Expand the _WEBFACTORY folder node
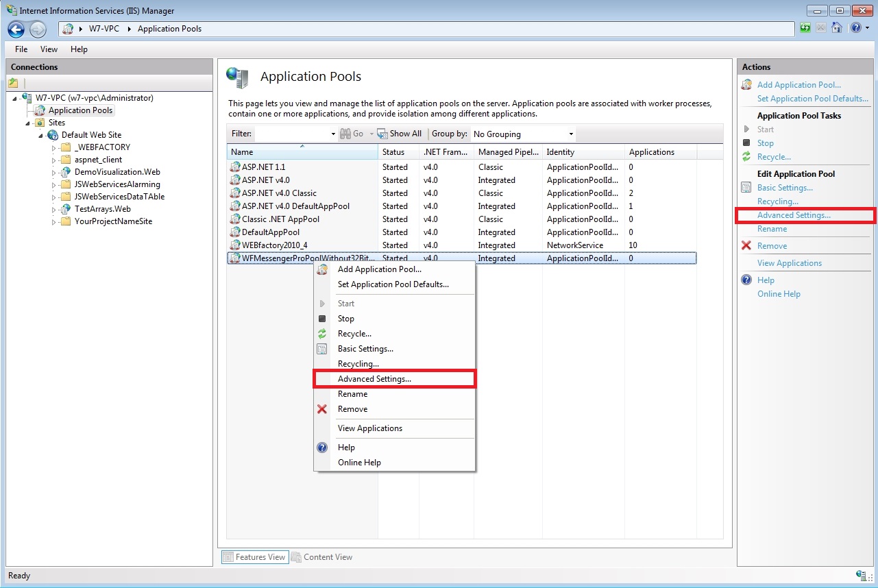878x588 pixels. pos(54,147)
